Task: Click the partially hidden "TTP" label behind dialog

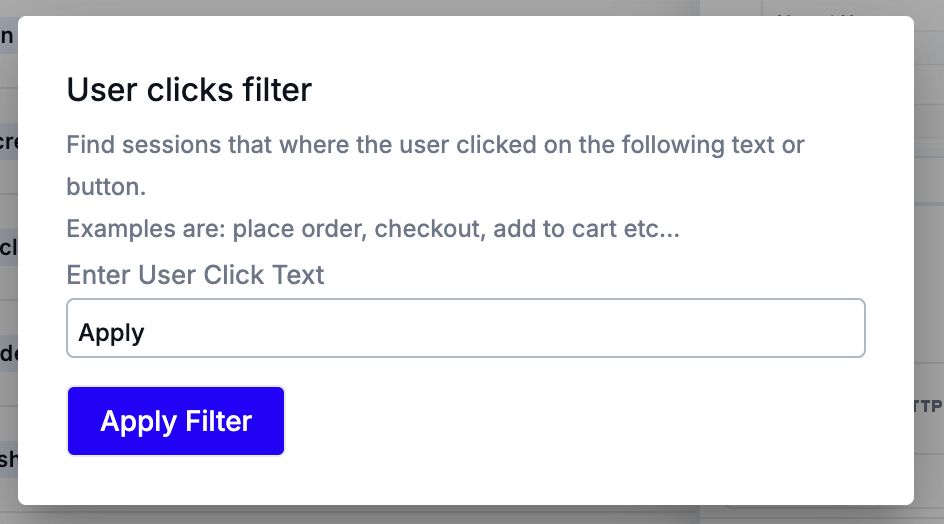Action: (928, 406)
